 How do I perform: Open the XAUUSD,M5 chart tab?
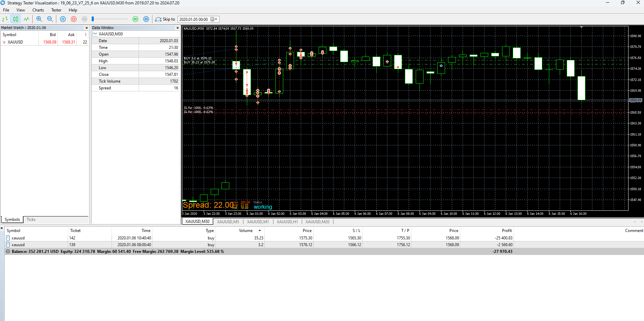[x=228, y=222]
